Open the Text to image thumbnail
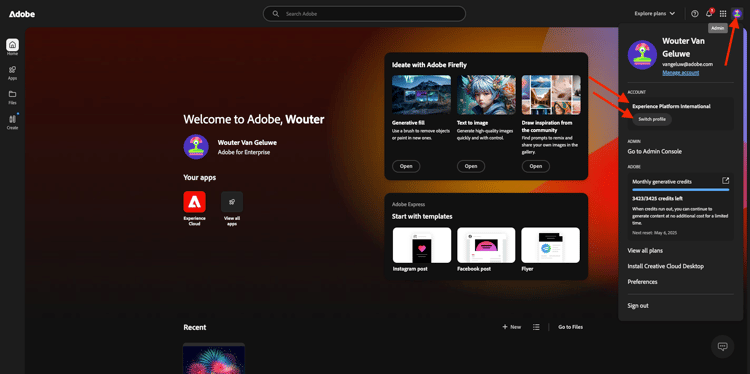 pyautogui.click(x=486, y=95)
